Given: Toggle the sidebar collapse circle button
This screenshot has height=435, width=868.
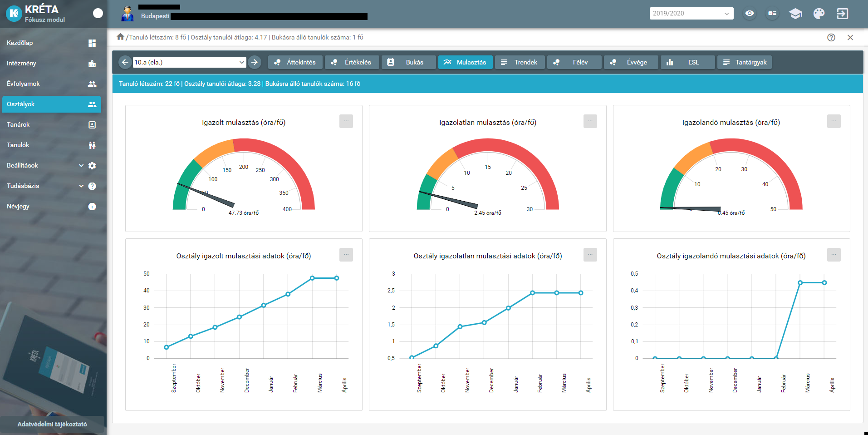Looking at the screenshot, I should tap(98, 13).
